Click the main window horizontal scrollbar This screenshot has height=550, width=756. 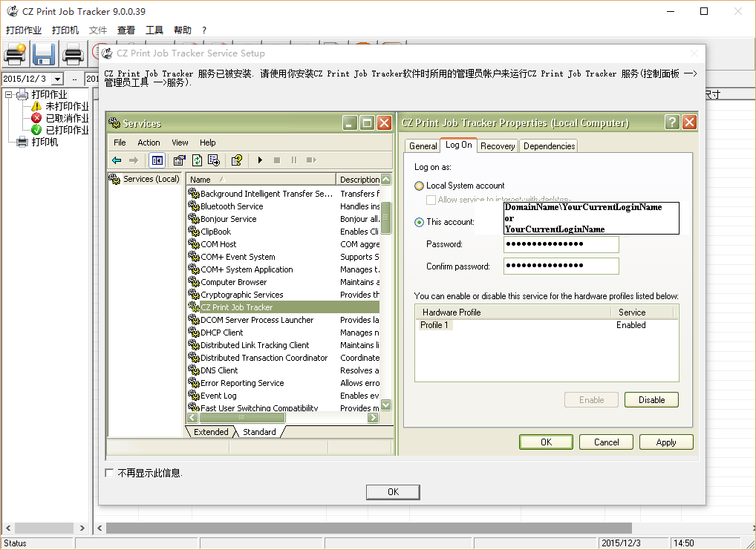tap(371, 528)
